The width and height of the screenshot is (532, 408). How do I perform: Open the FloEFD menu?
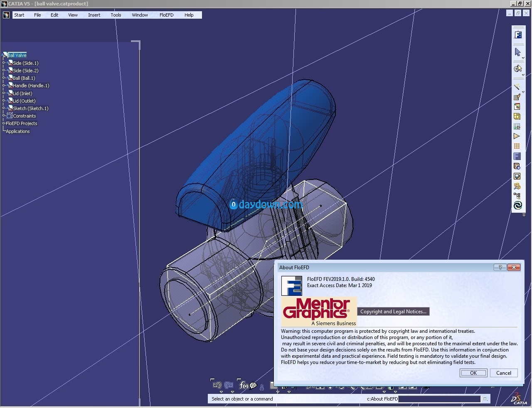[166, 15]
